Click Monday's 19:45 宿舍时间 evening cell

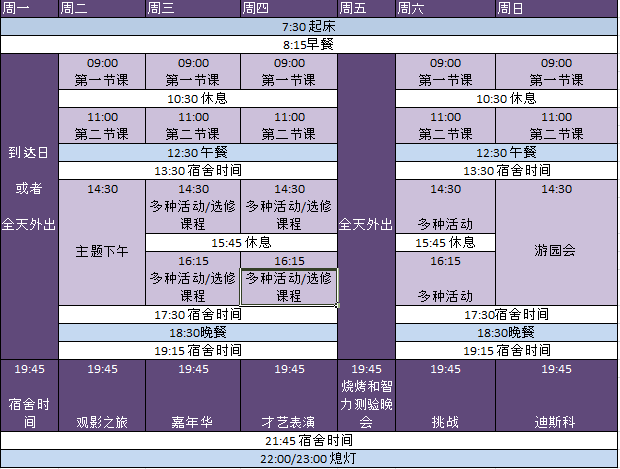coord(30,395)
